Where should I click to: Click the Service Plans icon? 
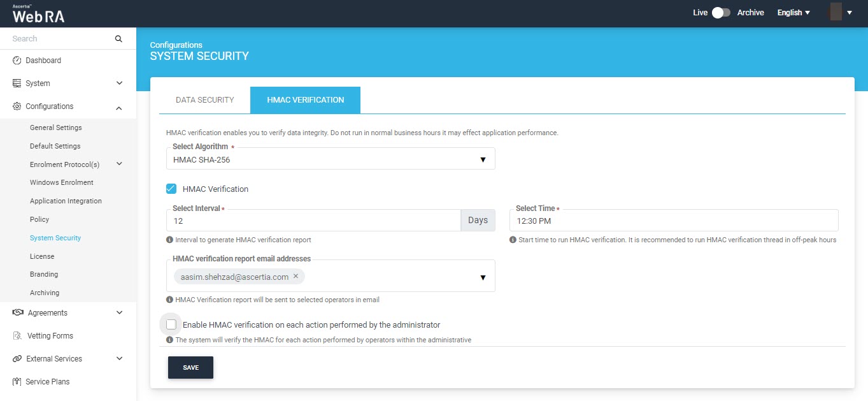pos(17,382)
